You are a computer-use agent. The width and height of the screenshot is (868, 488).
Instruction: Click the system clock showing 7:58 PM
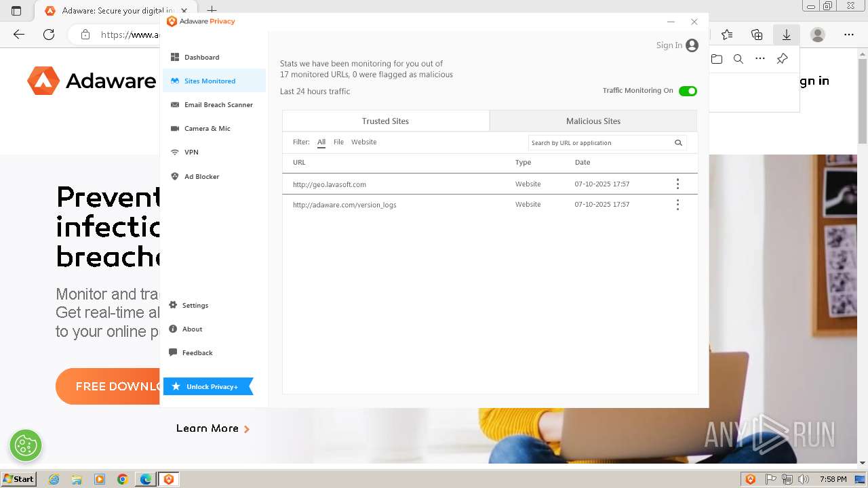tap(833, 479)
